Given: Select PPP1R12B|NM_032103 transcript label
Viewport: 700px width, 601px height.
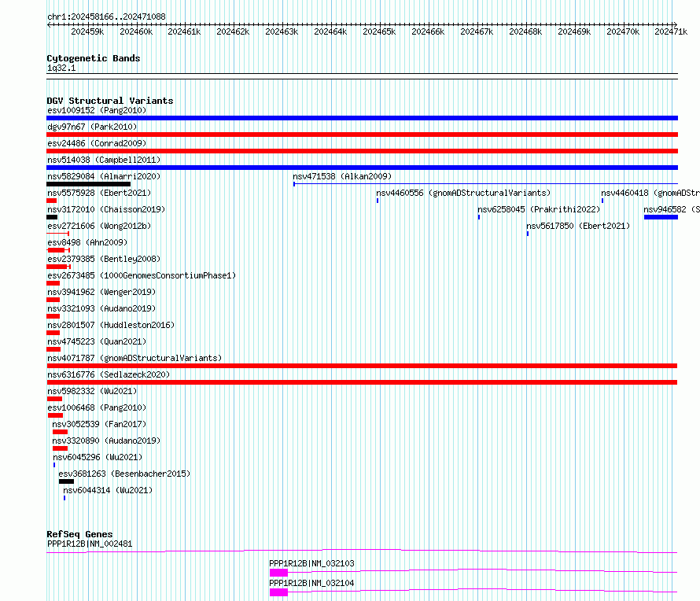Looking at the screenshot, I should coord(311,563).
